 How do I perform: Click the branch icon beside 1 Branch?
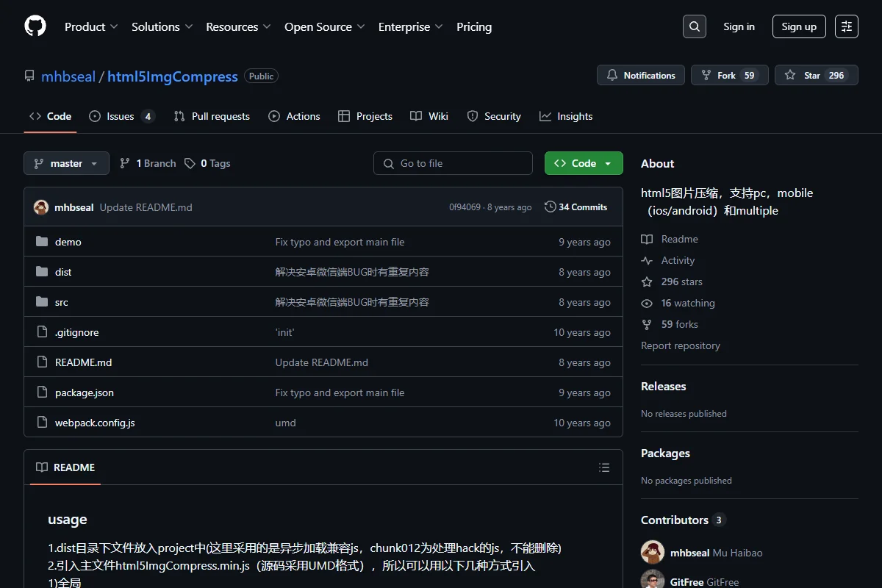(125, 163)
